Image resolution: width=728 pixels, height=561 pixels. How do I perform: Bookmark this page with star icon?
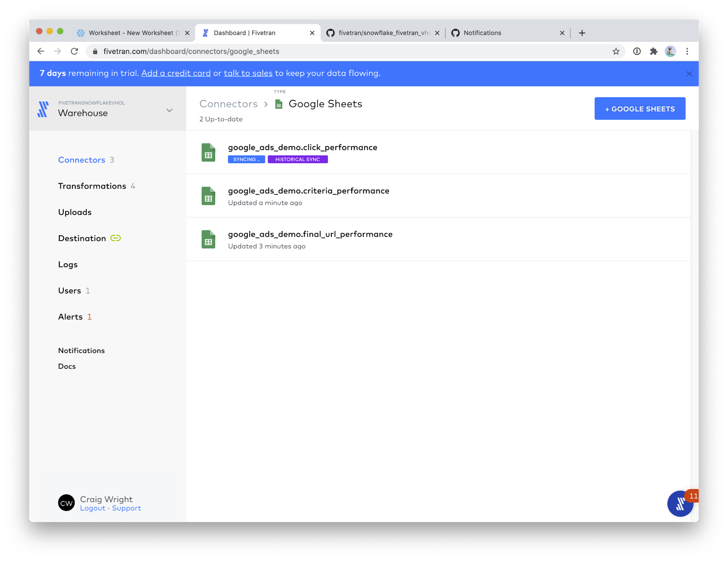coord(616,51)
